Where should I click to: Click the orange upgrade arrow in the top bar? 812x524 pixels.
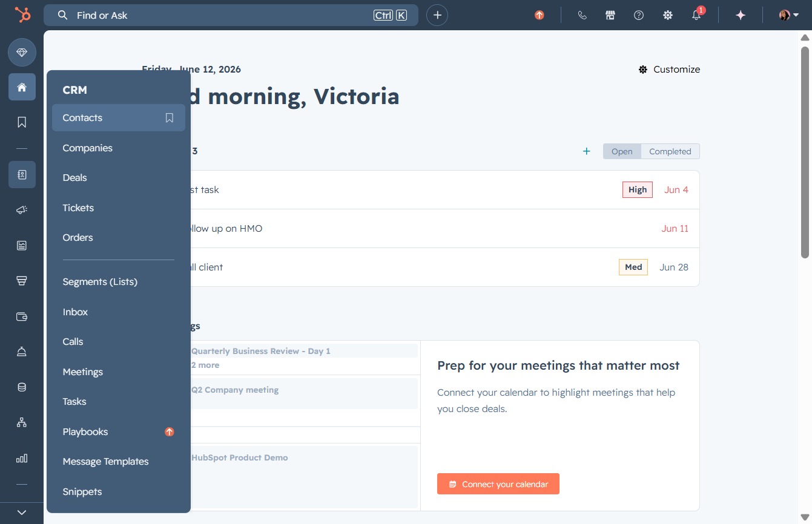pos(539,15)
